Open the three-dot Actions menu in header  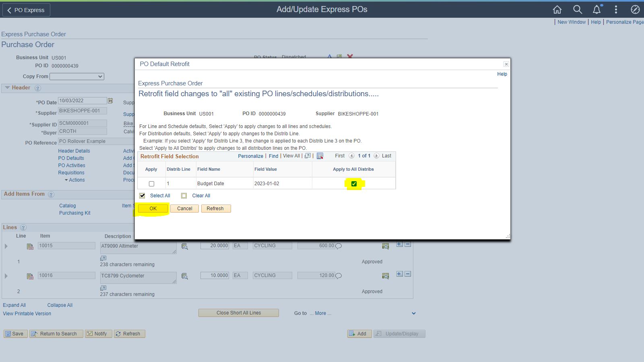616,9
